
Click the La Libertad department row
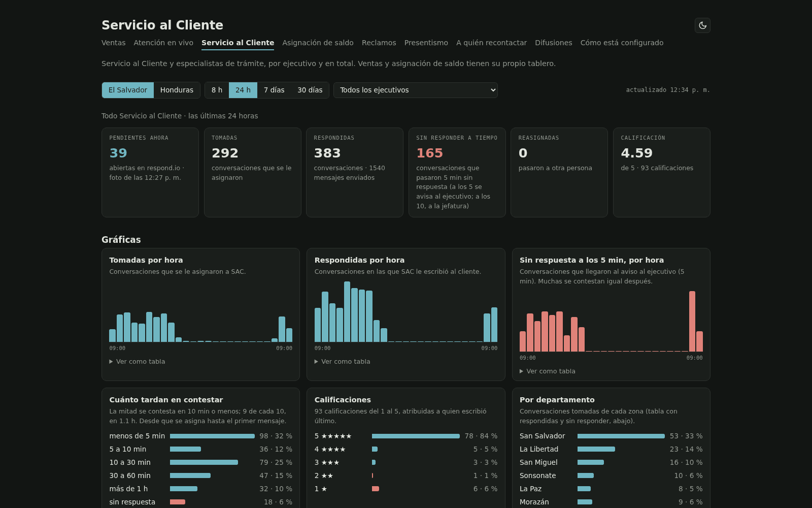click(x=611, y=449)
